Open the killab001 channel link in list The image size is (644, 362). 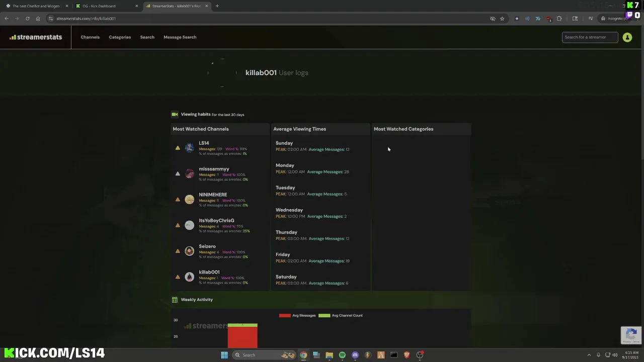[x=209, y=272]
